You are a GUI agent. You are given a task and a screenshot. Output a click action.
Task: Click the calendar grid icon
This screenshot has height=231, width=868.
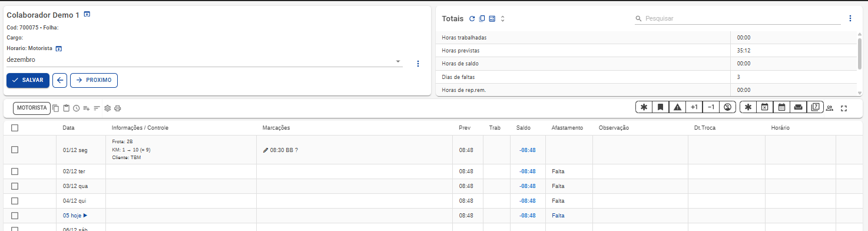[x=782, y=107]
